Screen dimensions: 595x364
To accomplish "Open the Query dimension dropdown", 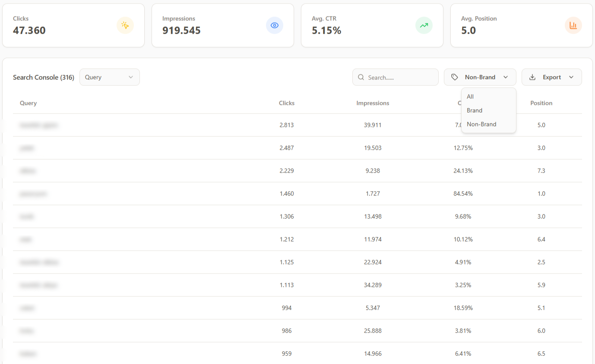I will pos(109,77).
